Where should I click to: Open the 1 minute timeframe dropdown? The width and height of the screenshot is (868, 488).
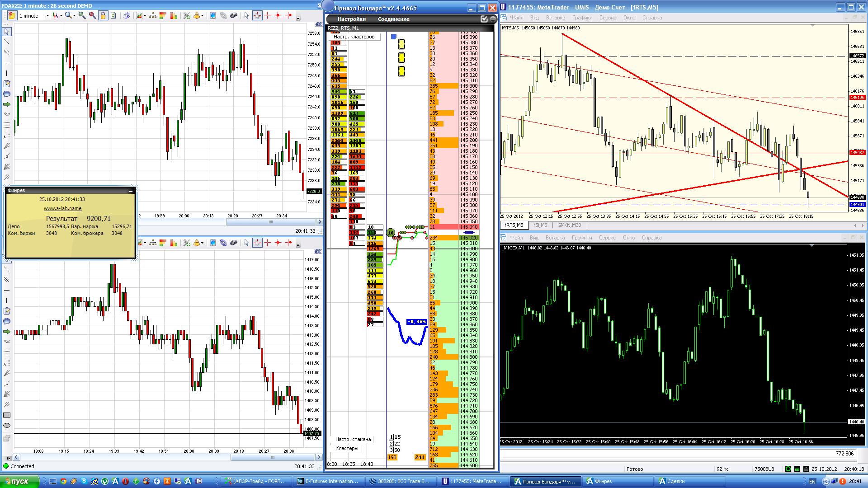tap(47, 16)
